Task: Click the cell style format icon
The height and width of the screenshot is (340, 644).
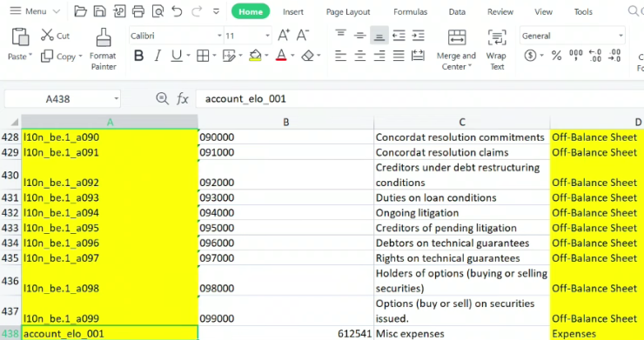Action: pos(229,56)
